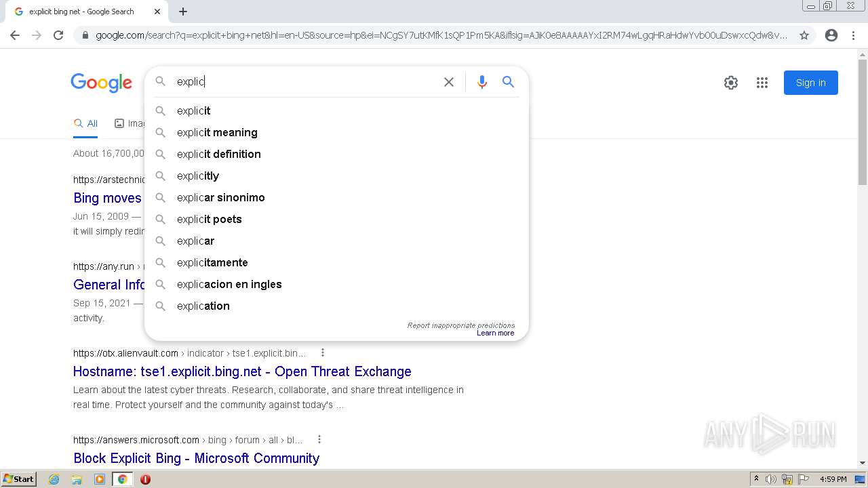
Task: Open Chrome three-dot menu
Action: [x=854, y=35]
